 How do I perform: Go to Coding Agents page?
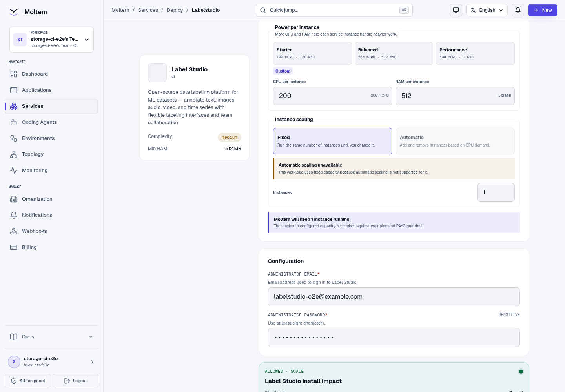point(51,122)
